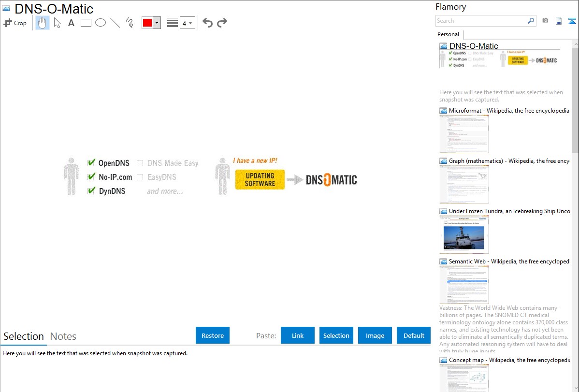This screenshot has height=392, width=579.
Task: Switch to the Selection tab
Action: click(24, 336)
